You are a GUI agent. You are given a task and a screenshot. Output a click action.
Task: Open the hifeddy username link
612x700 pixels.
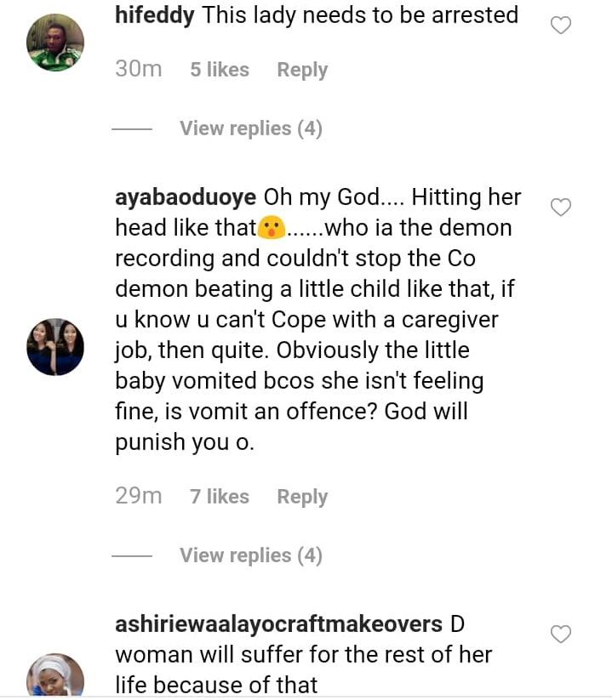[x=154, y=15]
